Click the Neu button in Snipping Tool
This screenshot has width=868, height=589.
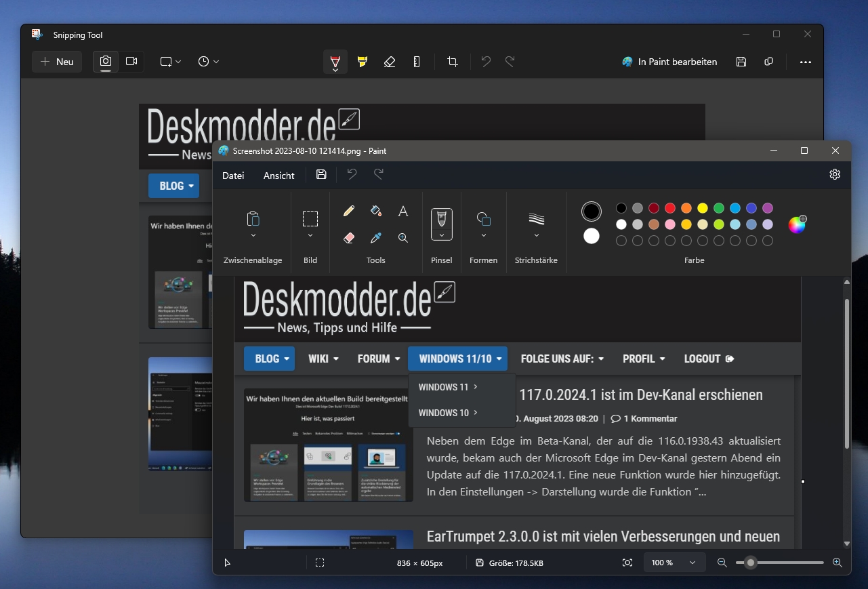click(57, 62)
